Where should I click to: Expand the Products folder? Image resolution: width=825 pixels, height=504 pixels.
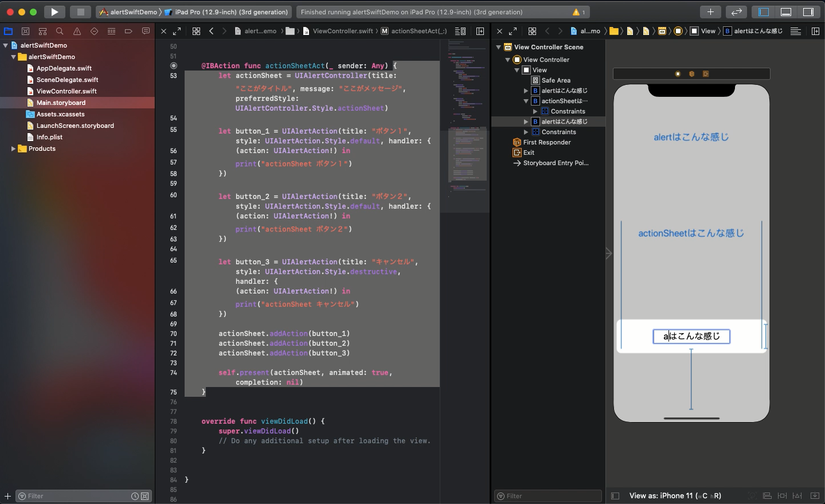pos(13,149)
